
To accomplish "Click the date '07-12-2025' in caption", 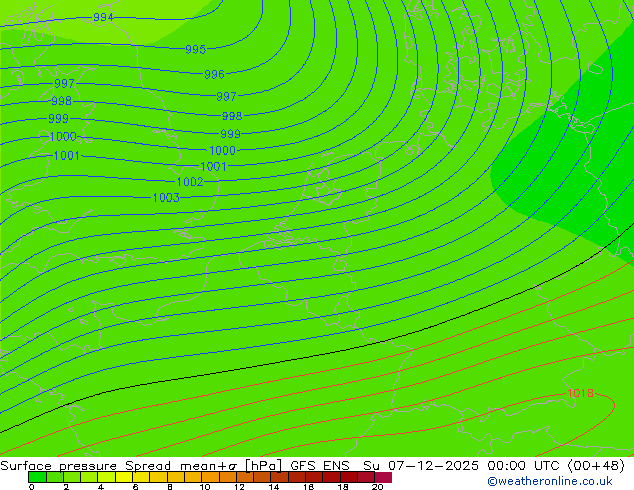I will [433, 466].
